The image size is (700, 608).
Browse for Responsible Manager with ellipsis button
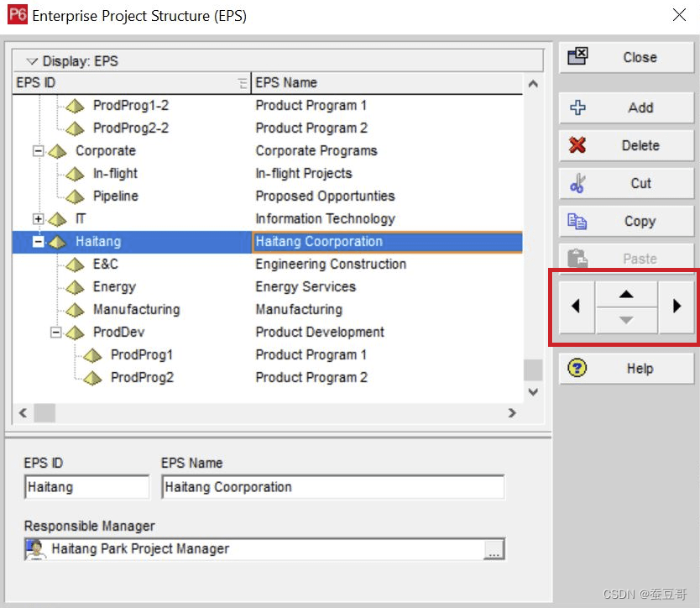click(494, 549)
